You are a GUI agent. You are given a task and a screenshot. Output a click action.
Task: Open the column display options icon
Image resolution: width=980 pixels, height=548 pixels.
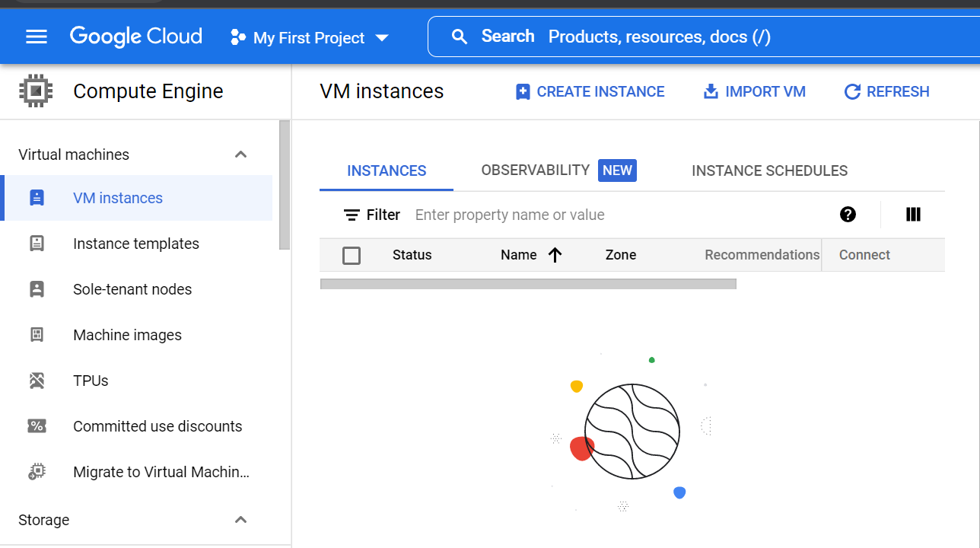(x=913, y=215)
